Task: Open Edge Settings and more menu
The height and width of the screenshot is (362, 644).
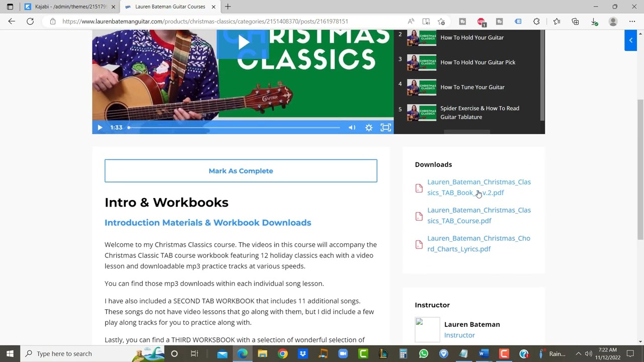Action: click(x=632, y=21)
